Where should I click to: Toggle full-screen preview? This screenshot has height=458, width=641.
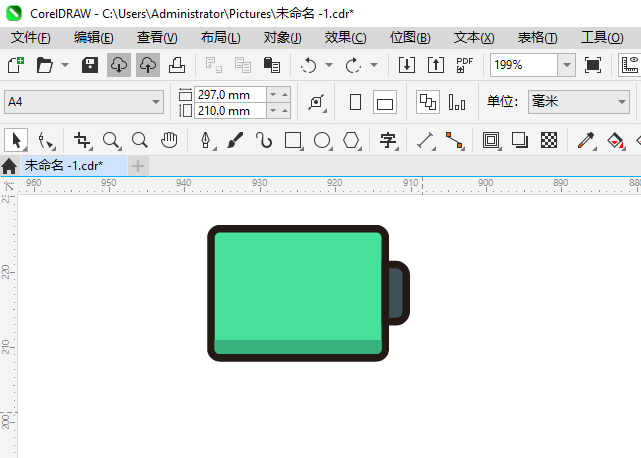593,65
